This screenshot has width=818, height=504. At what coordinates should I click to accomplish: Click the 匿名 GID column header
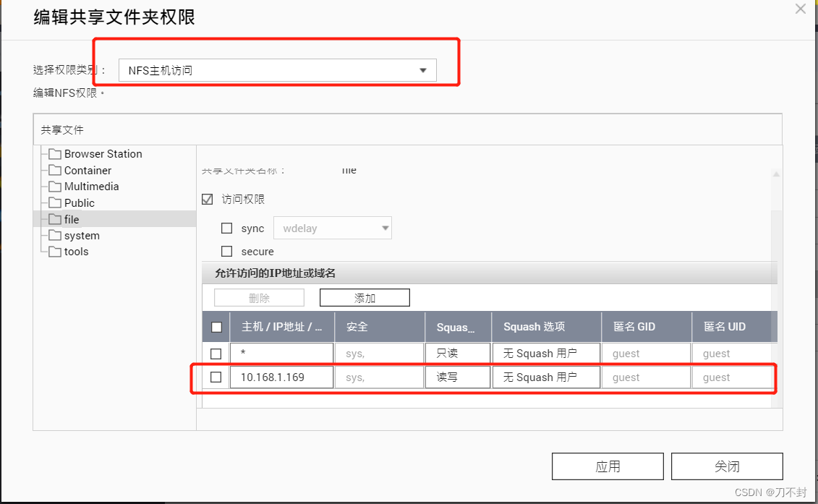pos(647,327)
